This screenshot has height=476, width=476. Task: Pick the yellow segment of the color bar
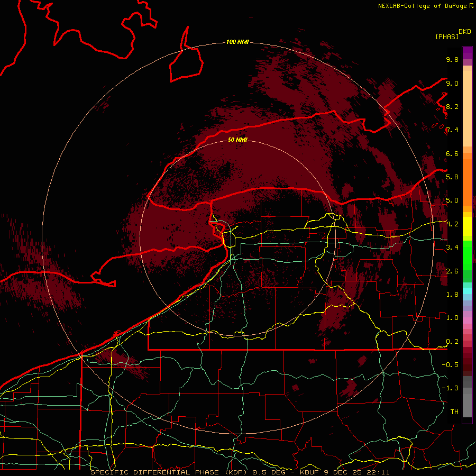(467, 226)
